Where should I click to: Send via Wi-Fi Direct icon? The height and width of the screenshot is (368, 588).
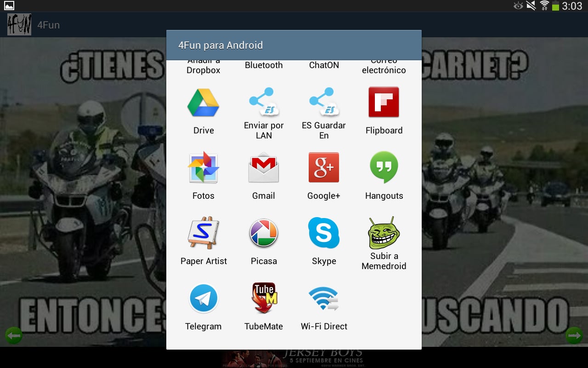coord(324,299)
